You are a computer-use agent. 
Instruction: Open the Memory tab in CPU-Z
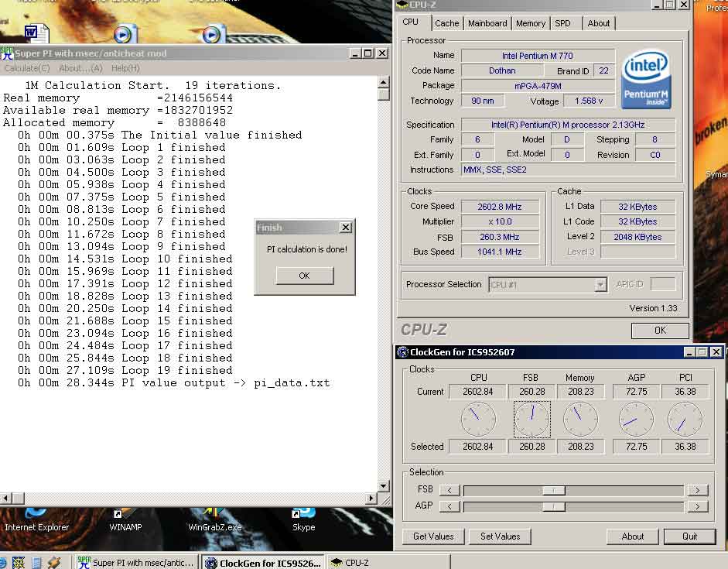point(531,23)
